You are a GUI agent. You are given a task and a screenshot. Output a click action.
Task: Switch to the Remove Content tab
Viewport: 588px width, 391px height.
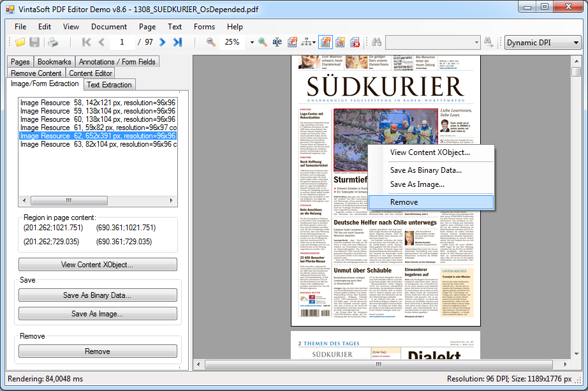[x=36, y=73]
